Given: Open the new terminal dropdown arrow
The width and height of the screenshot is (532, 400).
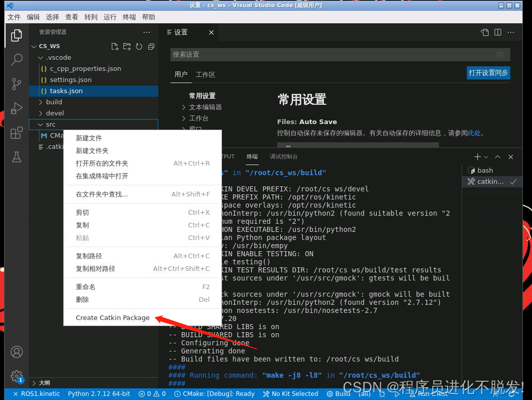Looking at the screenshot, I should pyautogui.click(x=486, y=157).
